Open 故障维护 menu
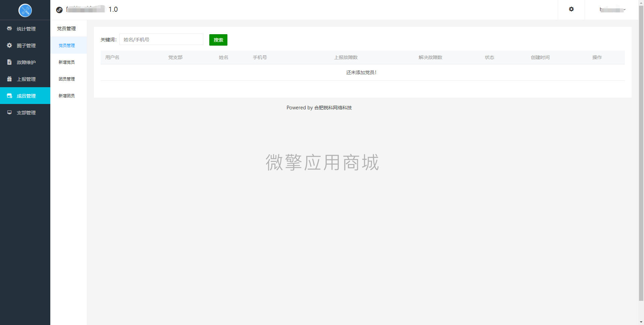Image resolution: width=644 pixels, height=325 pixels. click(25, 62)
